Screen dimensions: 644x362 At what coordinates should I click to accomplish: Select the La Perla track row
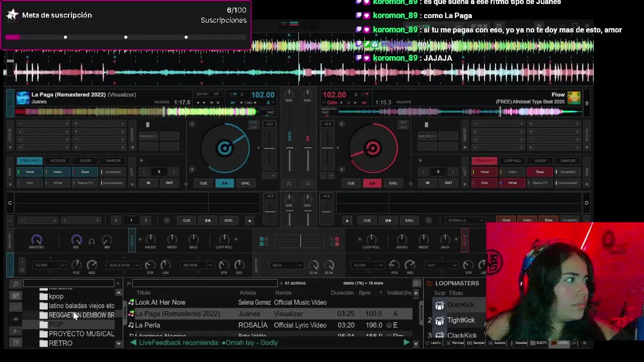[270, 325]
